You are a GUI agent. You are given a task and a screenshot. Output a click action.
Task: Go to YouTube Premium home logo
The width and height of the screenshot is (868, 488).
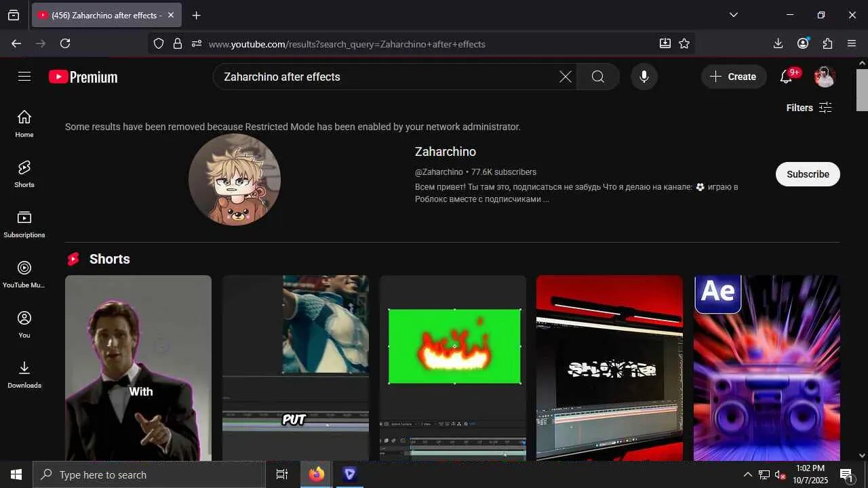click(83, 77)
